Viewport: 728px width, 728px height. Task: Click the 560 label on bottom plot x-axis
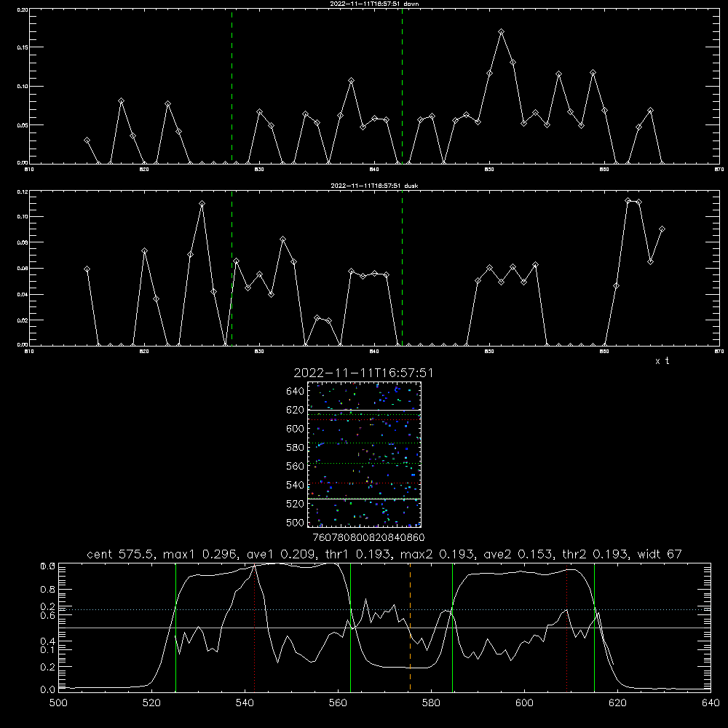[338, 703]
